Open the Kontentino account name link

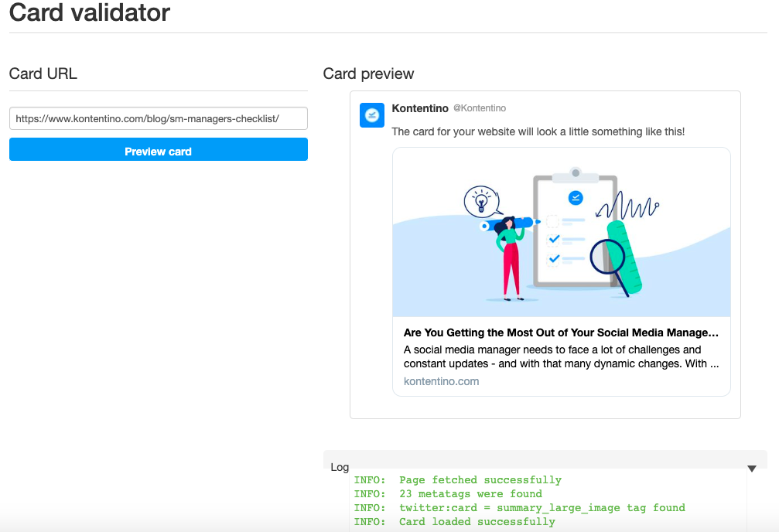pyautogui.click(x=420, y=108)
